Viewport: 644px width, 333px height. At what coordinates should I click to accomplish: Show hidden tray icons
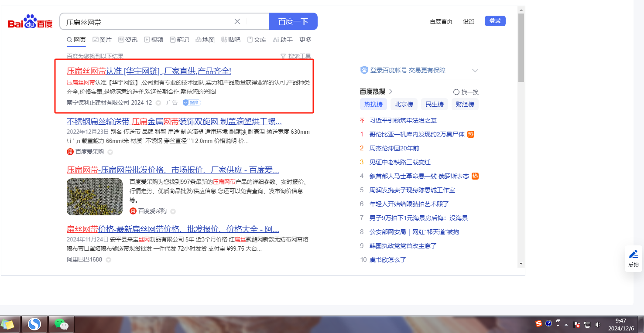[x=567, y=325]
